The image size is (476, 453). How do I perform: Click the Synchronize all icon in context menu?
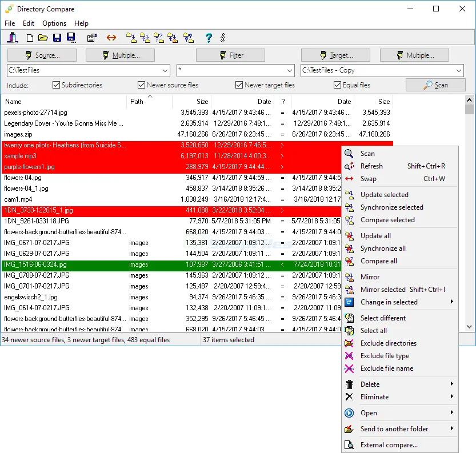tap(349, 248)
